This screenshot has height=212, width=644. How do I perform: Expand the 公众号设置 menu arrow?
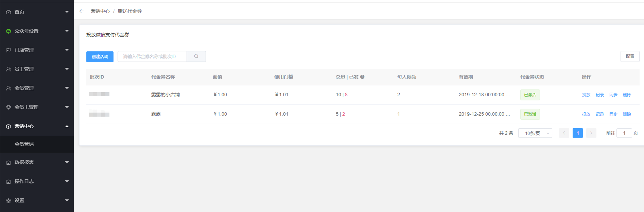[67, 31]
